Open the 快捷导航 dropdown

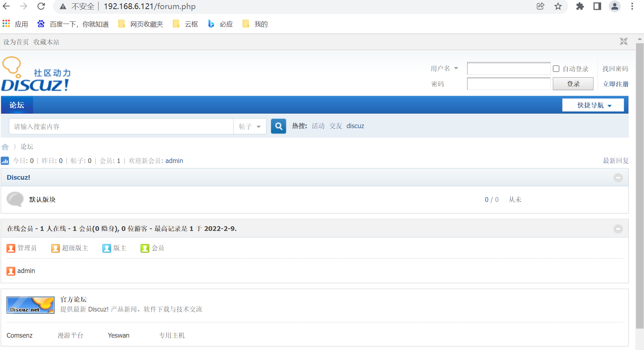coord(593,105)
